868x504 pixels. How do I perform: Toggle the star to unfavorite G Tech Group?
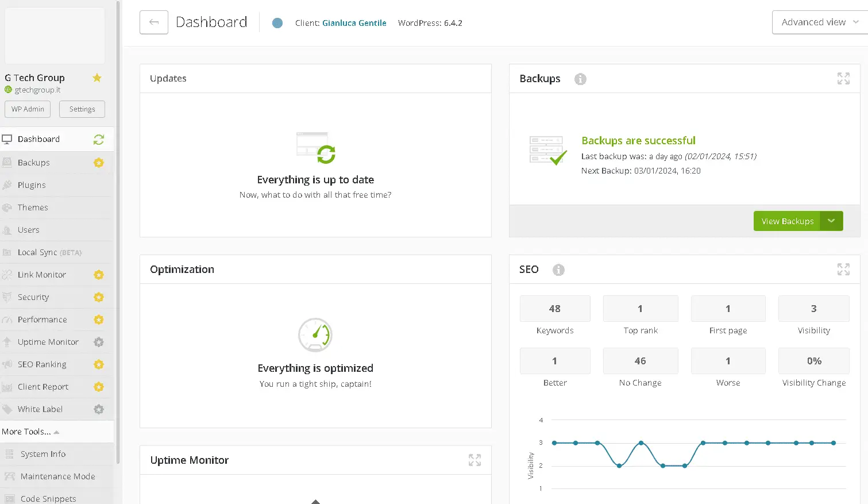click(97, 78)
